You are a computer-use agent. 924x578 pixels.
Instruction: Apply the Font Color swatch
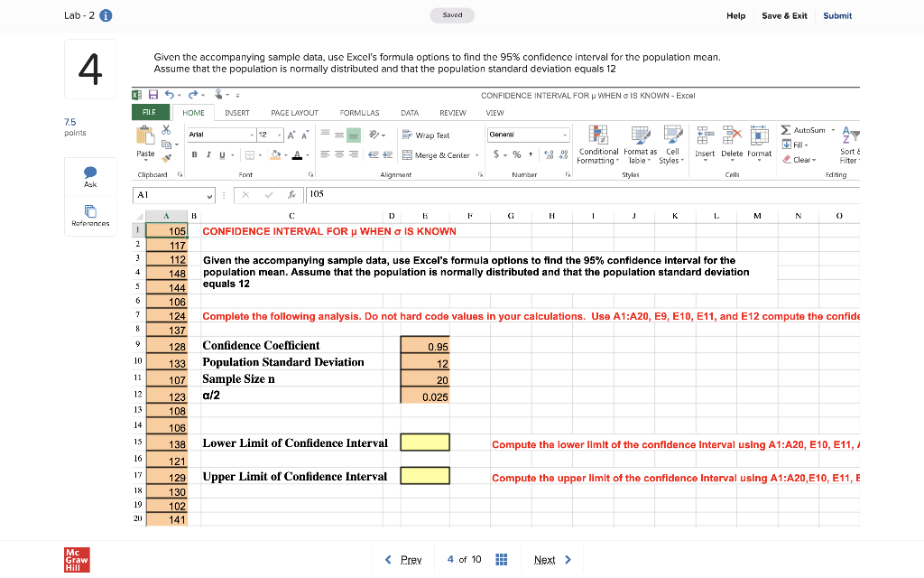click(x=298, y=155)
